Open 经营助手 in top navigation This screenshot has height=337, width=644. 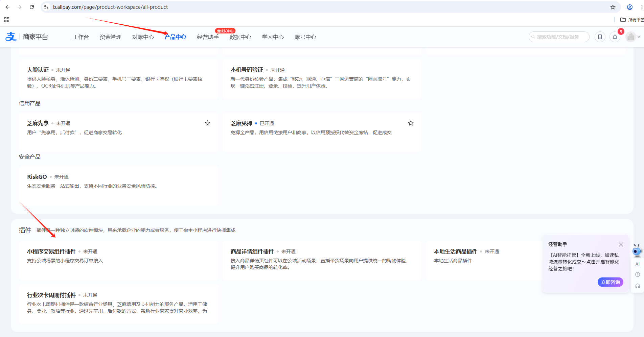click(x=208, y=37)
